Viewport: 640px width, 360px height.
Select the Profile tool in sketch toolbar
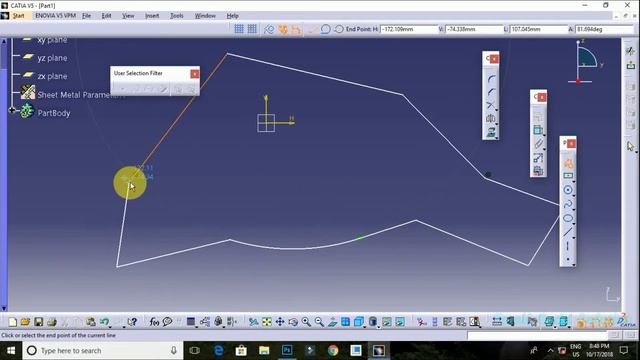coord(568,163)
